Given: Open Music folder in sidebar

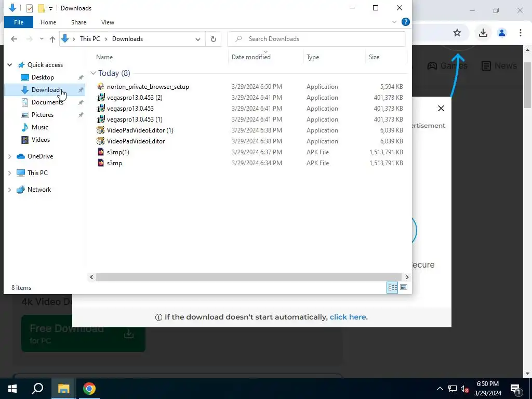Looking at the screenshot, I should 39,127.
